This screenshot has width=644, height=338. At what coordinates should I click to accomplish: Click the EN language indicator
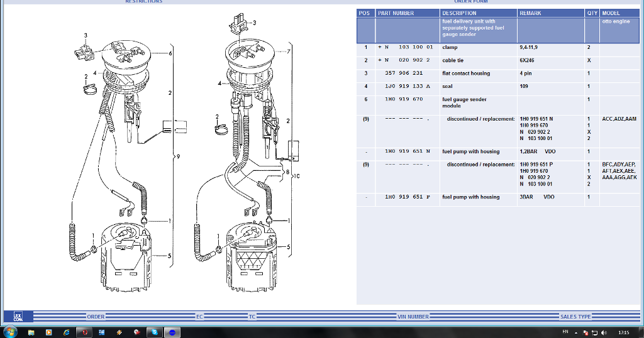click(x=565, y=332)
